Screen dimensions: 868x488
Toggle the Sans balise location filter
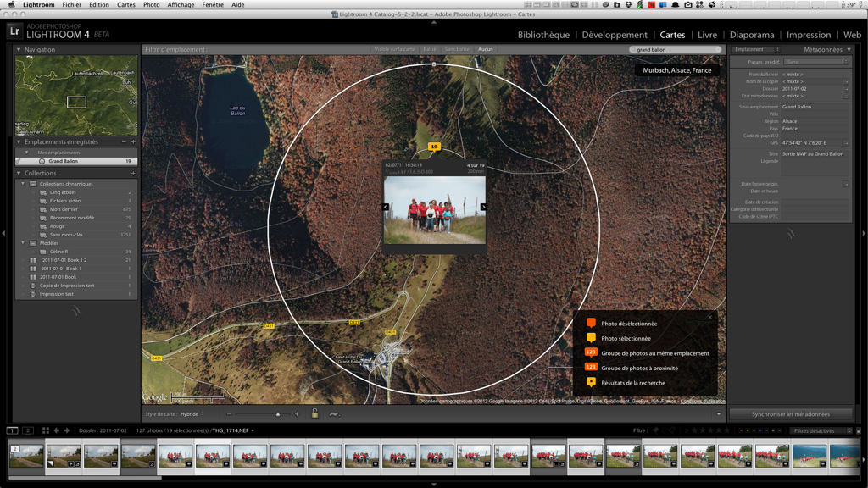pos(457,49)
